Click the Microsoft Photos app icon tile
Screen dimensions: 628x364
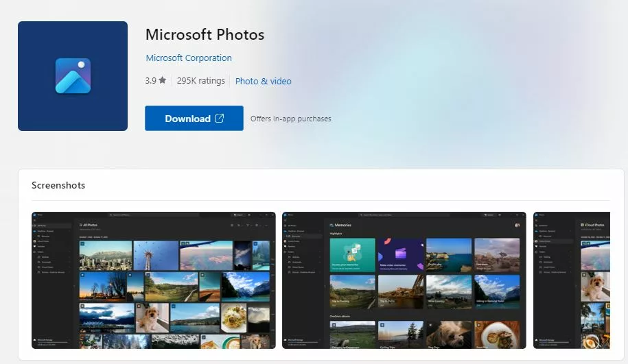tap(73, 76)
